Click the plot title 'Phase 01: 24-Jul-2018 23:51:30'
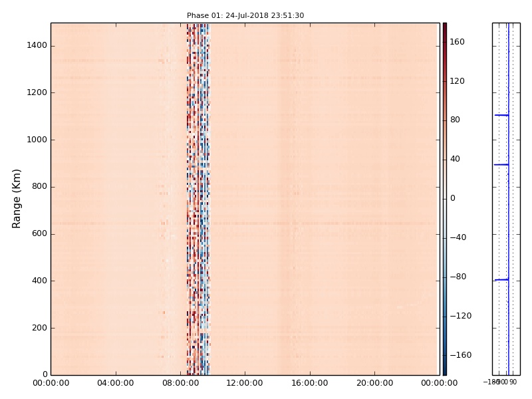532x399 pixels. click(245, 15)
